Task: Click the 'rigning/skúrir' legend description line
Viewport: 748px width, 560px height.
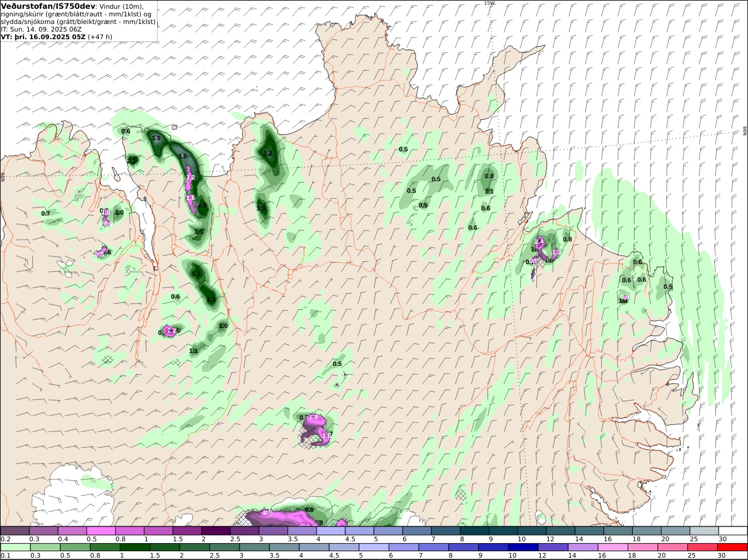Action: pyautogui.click(x=76, y=14)
